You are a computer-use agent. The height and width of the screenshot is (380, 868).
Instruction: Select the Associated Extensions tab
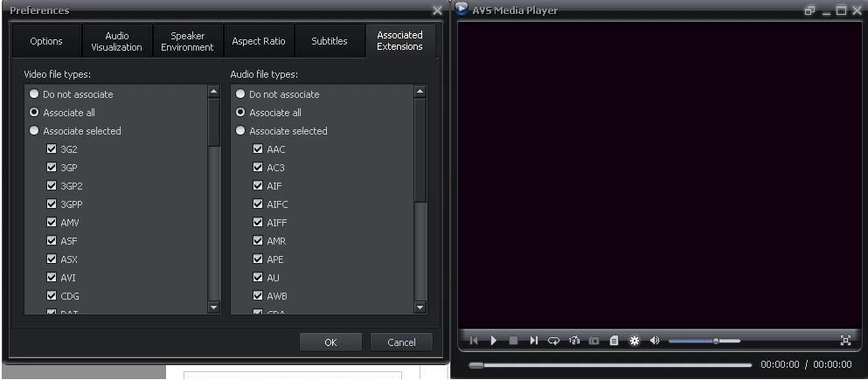point(400,41)
